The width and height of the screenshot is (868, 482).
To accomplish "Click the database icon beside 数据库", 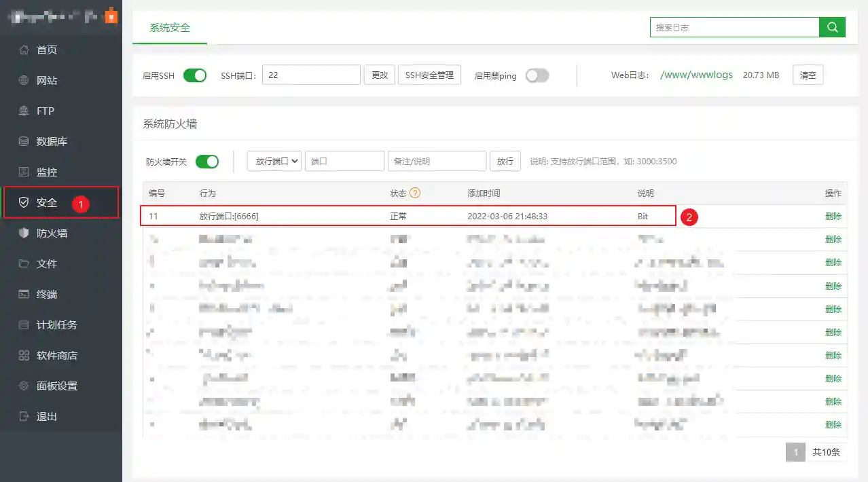I will pos(24,141).
